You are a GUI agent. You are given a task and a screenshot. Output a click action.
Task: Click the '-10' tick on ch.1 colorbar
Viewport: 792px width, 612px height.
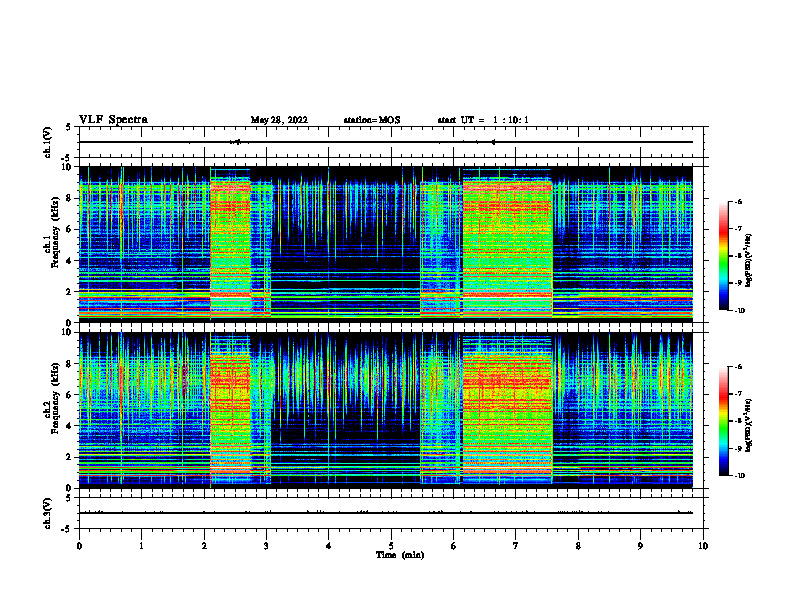[x=739, y=311]
